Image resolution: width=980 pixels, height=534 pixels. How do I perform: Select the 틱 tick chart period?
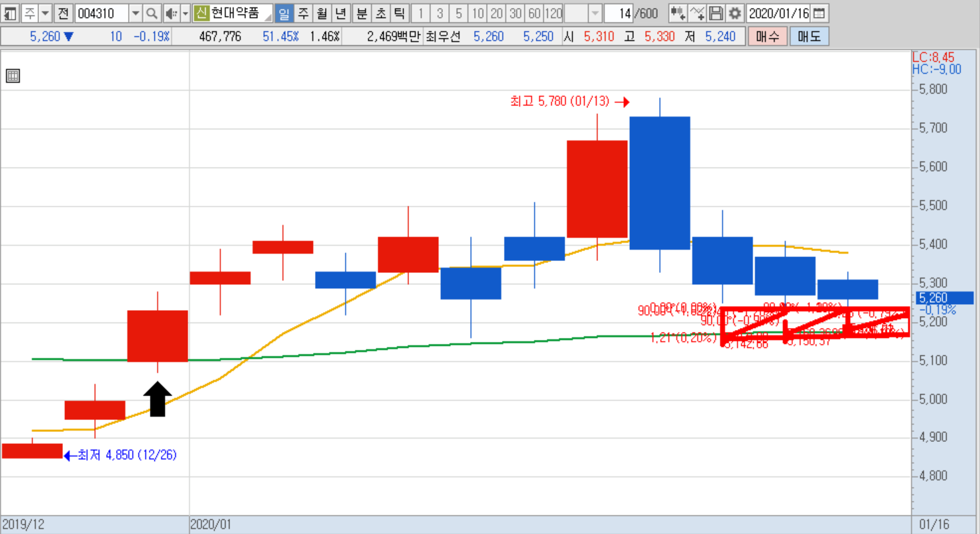[399, 13]
